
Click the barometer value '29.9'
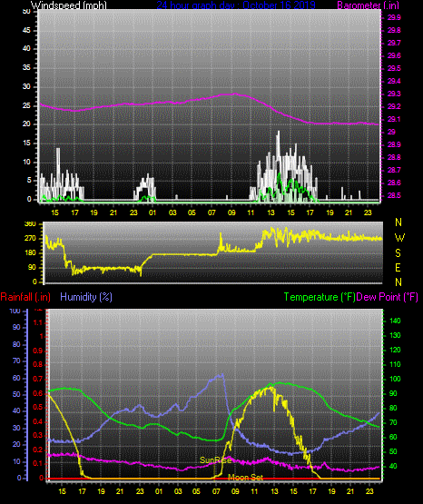(394, 17)
